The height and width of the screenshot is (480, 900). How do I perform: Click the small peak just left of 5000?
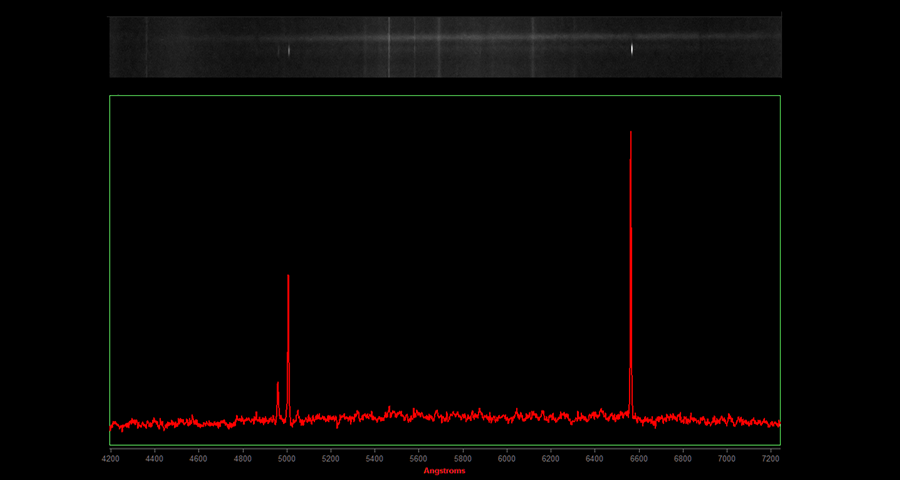278,385
